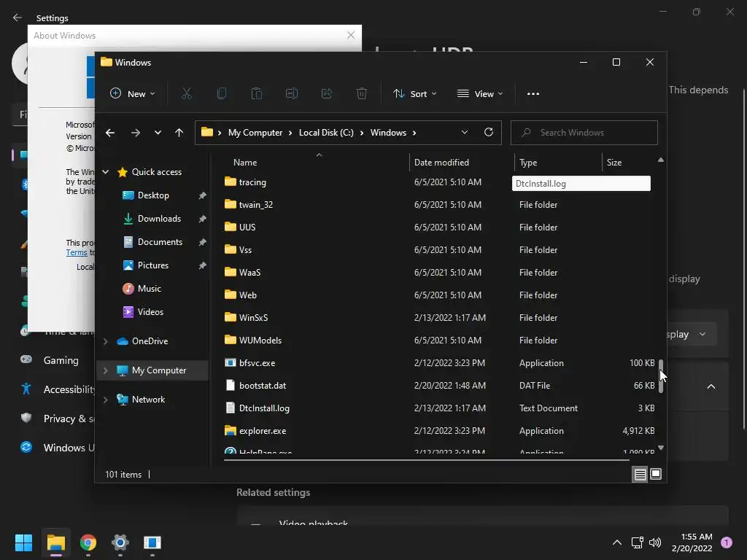Viewport: 747px width, 560px height.
Task: Go forward with the Explorer forward arrow
Action: tap(135, 133)
